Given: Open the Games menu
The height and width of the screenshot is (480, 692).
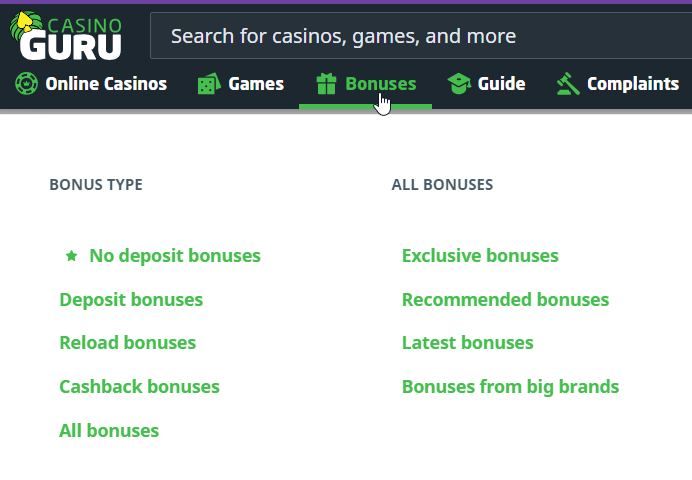Looking at the screenshot, I should point(256,84).
